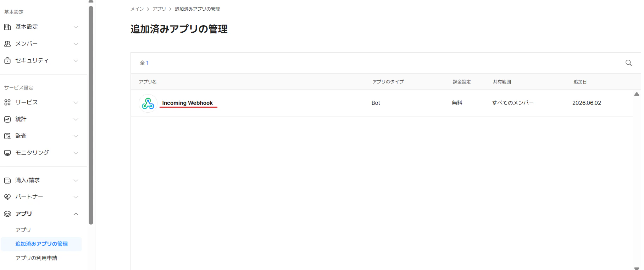This screenshot has height=270, width=644.
Task: Open the メンバー menu label
Action: (x=27, y=44)
